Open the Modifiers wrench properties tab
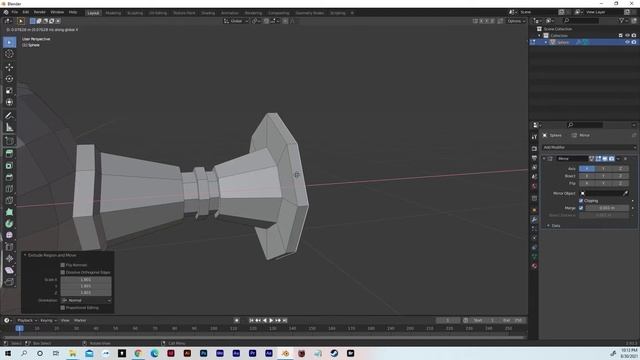Viewport: 640px width, 360px height. [x=534, y=220]
